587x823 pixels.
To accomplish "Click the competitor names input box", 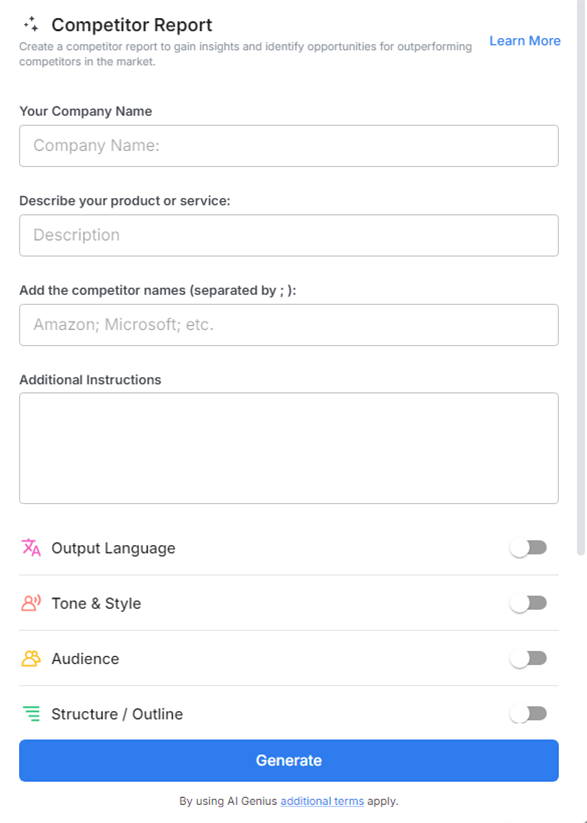I will [288, 324].
